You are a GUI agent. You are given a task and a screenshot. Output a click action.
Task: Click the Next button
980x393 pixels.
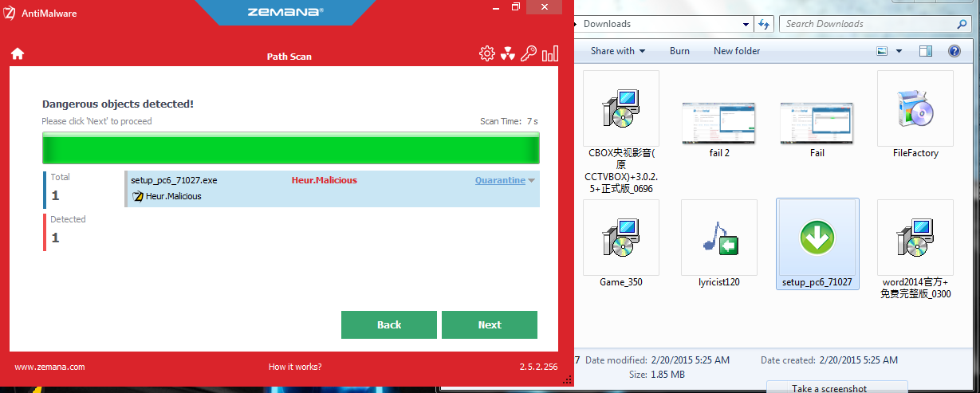click(490, 325)
